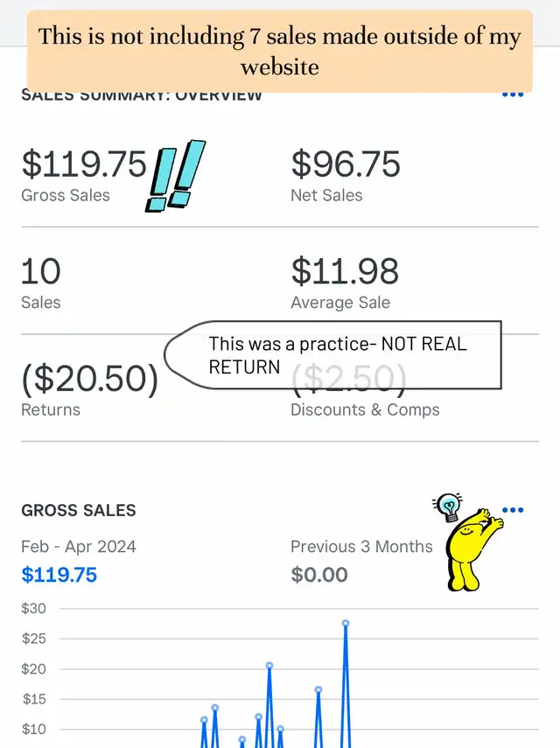Tap the blue $119.75 period total

(x=59, y=575)
